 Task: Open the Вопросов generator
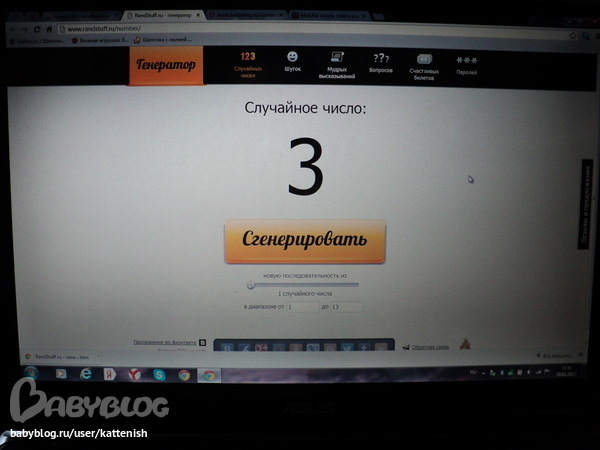[x=381, y=64]
